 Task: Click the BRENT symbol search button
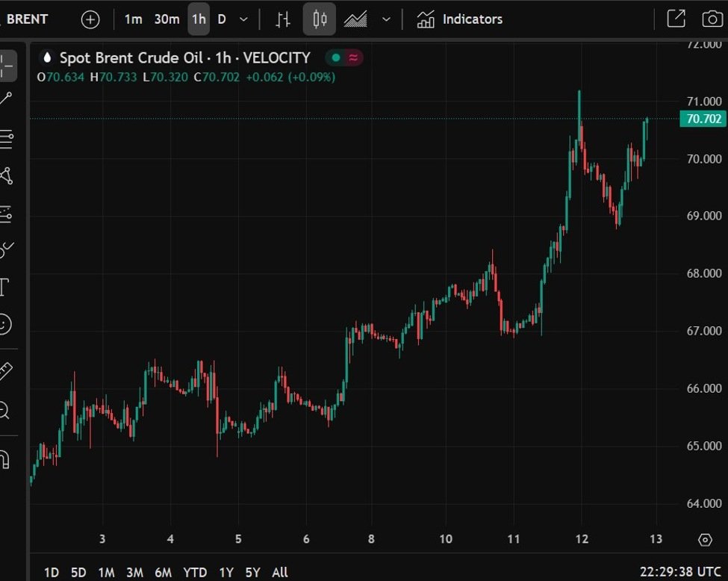[27, 19]
